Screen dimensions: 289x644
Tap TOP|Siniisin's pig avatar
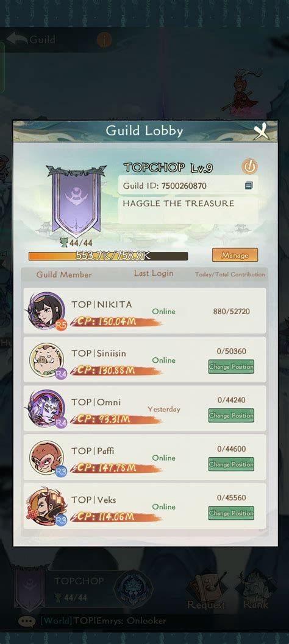click(47, 360)
